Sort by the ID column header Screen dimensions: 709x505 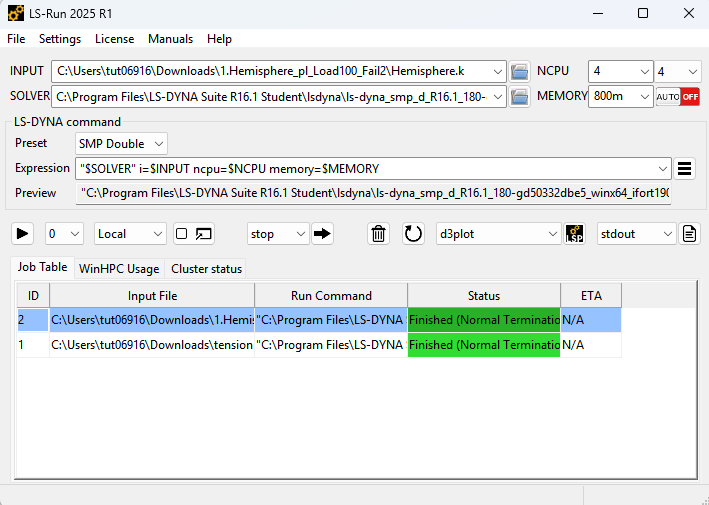click(33, 296)
